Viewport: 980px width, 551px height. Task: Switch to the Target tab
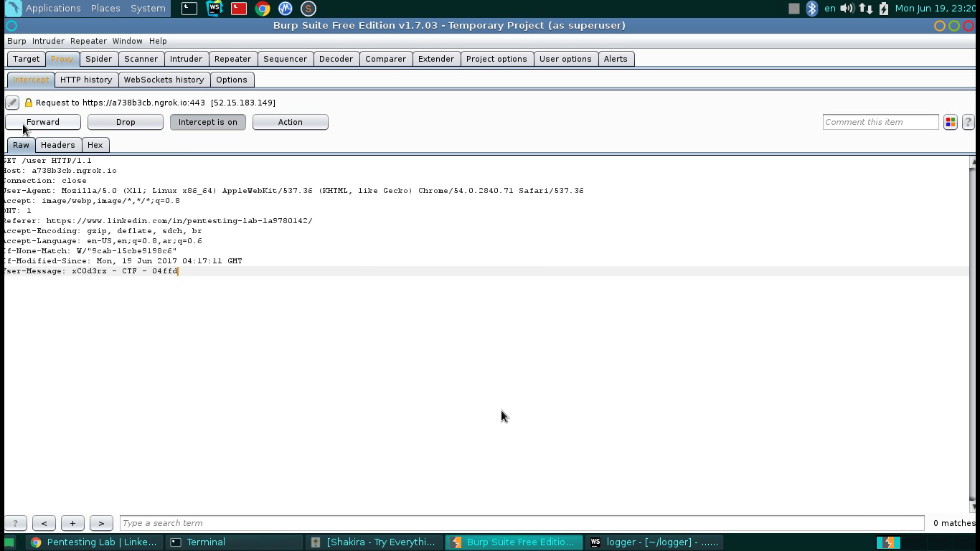[26, 59]
